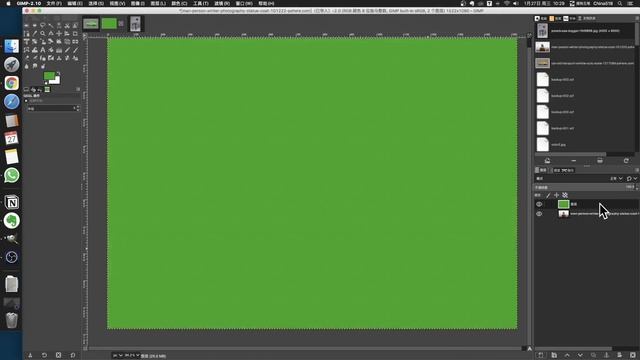Viewport: 640px width, 360px height.
Task: Select the Zoom magnifier tool
Action: [43, 33]
